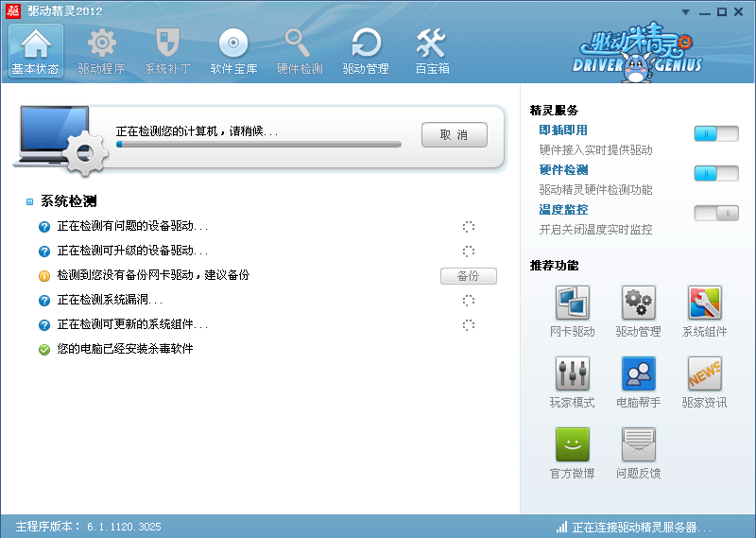This screenshot has width=756, height=538.
Task: Click the scanning progress bar
Action: (258, 145)
